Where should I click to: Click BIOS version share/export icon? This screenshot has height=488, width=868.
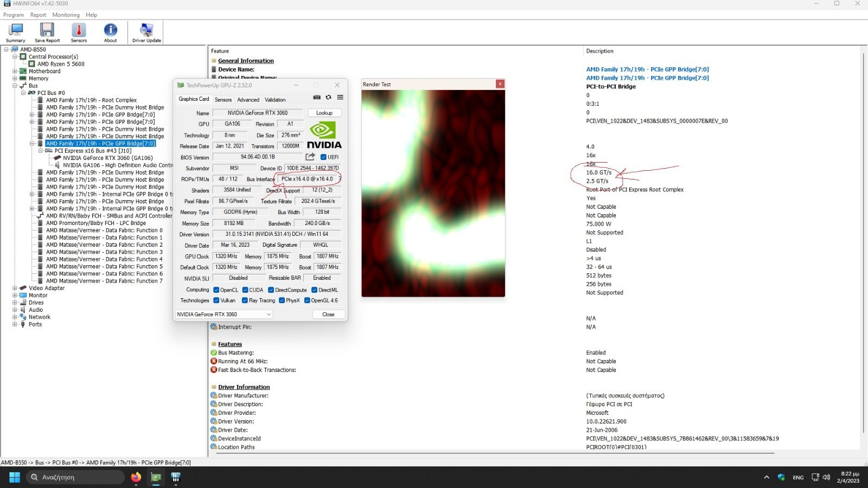coord(310,157)
